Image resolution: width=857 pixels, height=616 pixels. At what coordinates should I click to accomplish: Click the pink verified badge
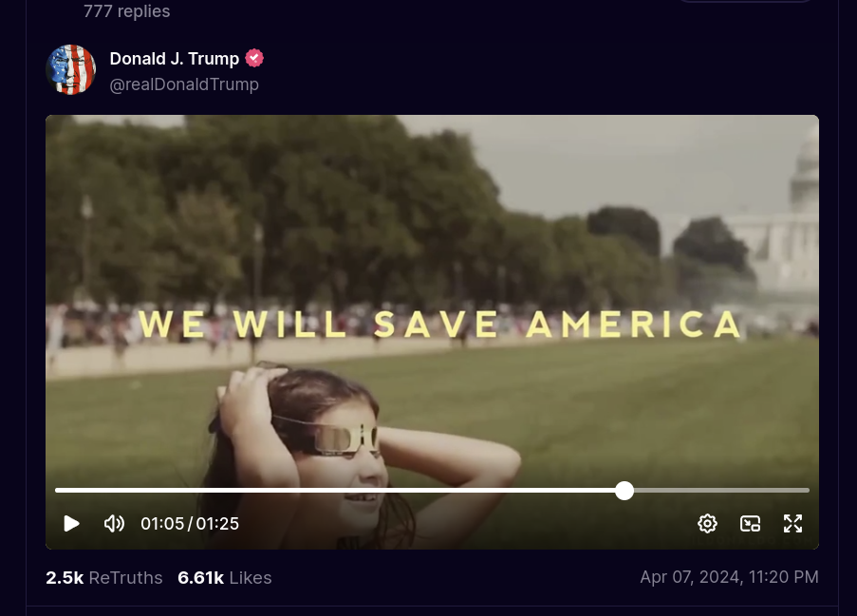(x=254, y=58)
